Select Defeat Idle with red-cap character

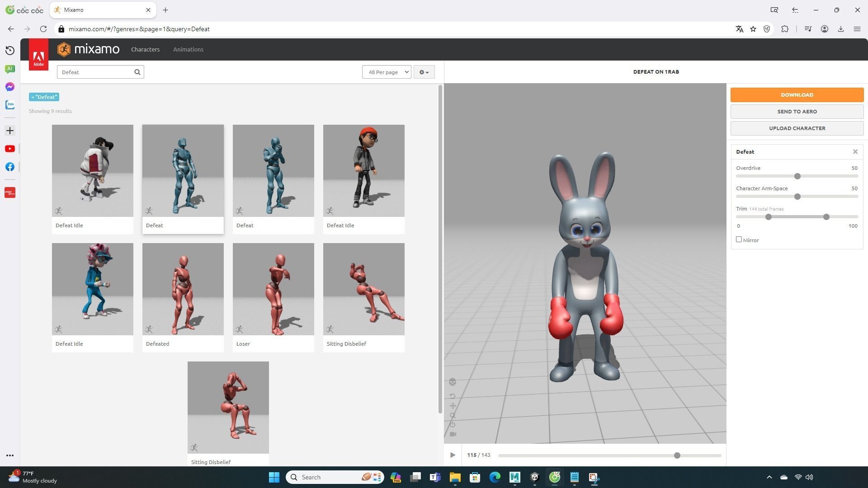[364, 179]
